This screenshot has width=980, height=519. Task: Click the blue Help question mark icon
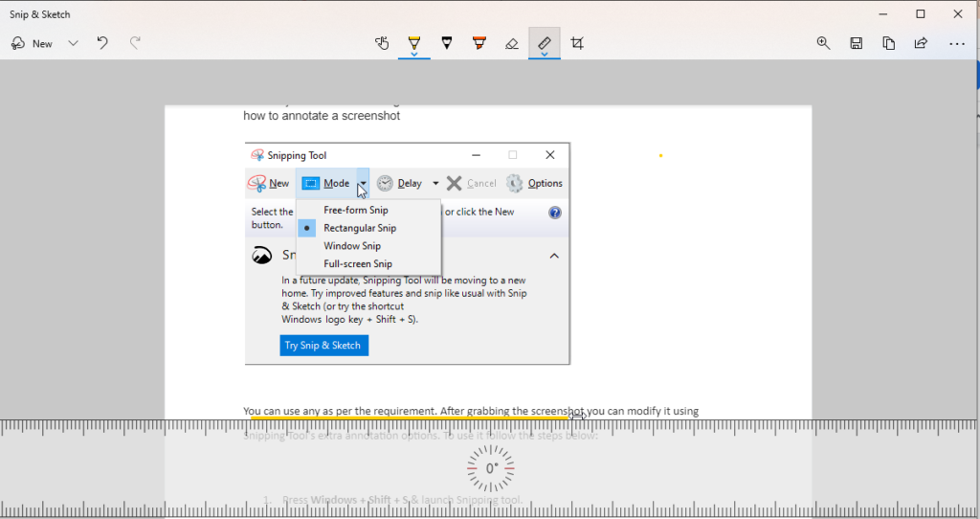click(x=554, y=213)
